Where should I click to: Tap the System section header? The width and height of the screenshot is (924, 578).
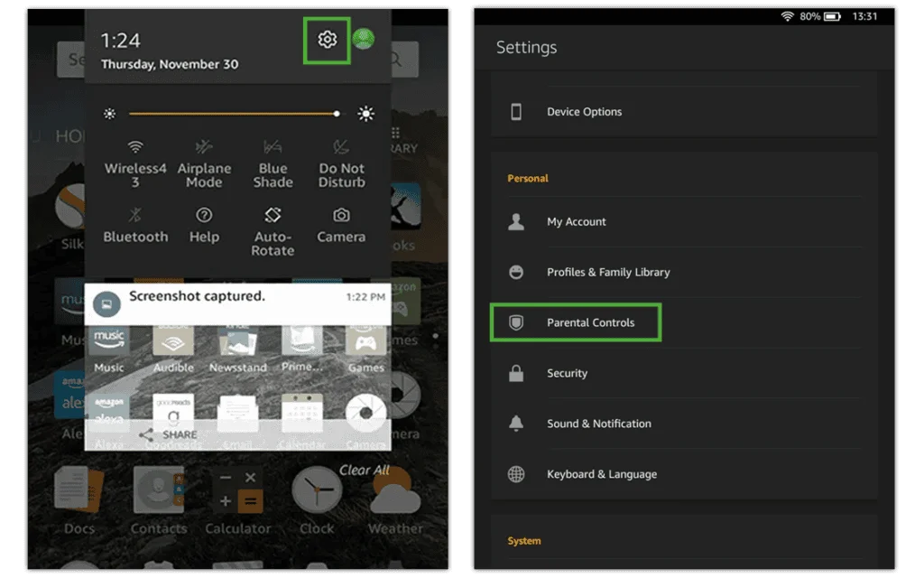point(524,541)
